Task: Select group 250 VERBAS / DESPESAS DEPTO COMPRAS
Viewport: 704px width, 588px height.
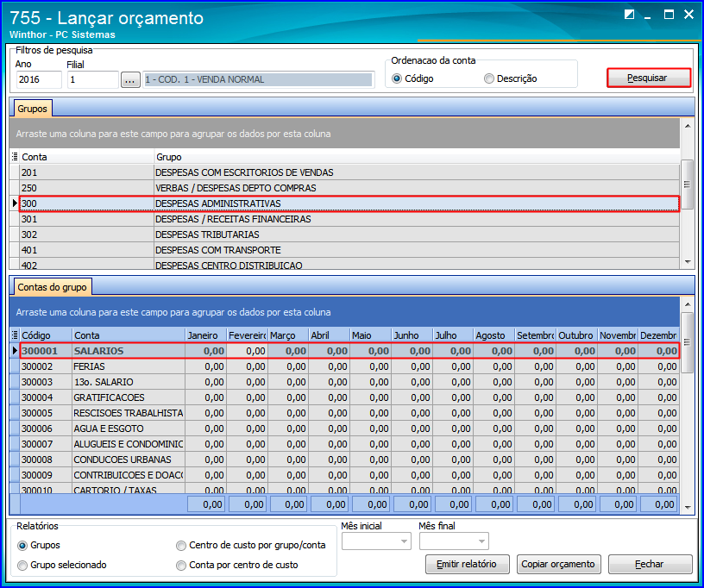Action: tap(349, 188)
